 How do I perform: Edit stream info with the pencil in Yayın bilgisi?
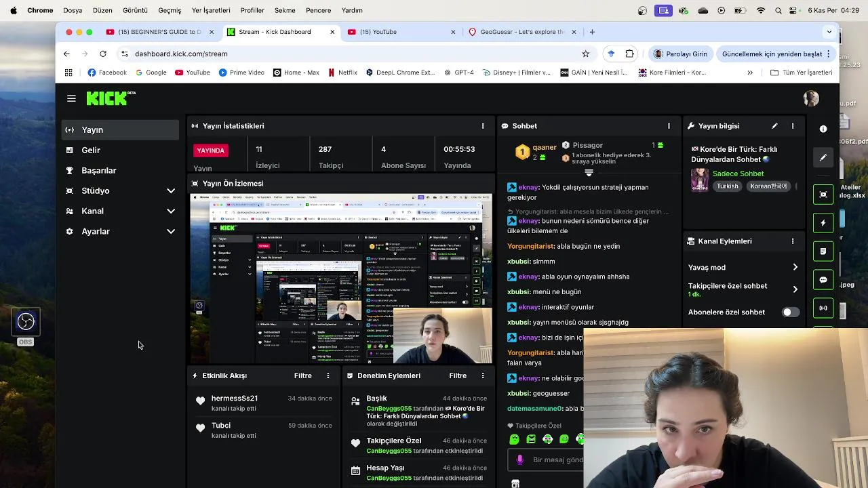tap(774, 126)
